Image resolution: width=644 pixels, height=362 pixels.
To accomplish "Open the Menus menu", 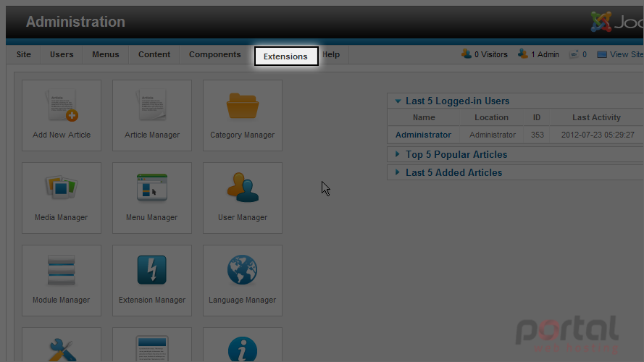I will tap(106, 54).
